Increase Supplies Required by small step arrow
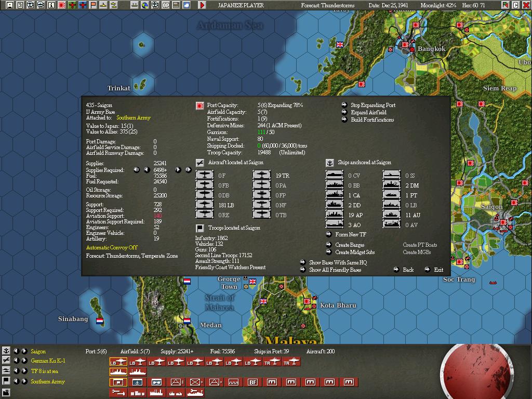This screenshot has width=532, height=399. (x=178, y=170)
